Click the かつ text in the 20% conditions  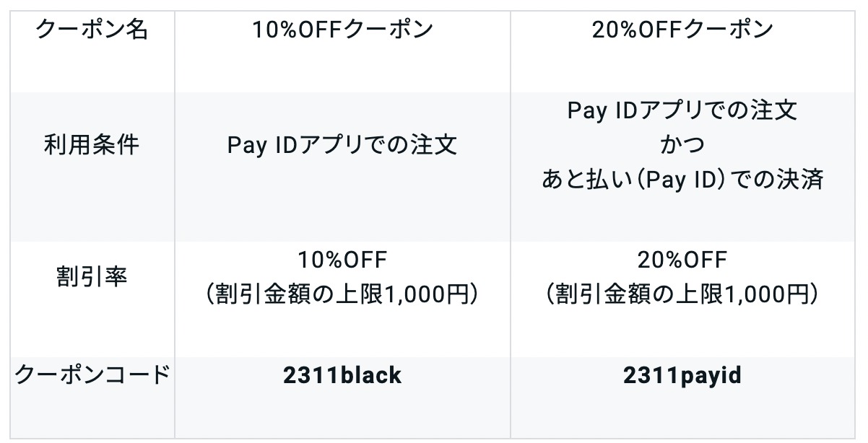pyautogui.click(x=682, y=145)
